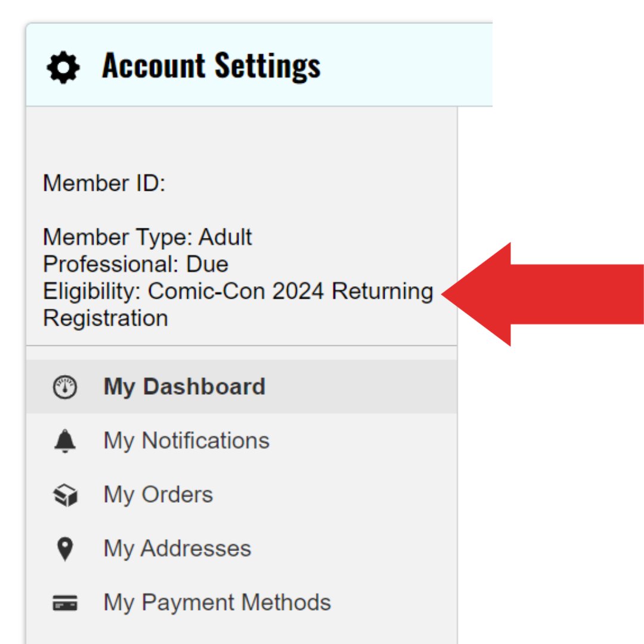Click the Account Settings heading
The height and width of the screenshot is (644, 644).
pyautogui.click(x=211, y=66)
